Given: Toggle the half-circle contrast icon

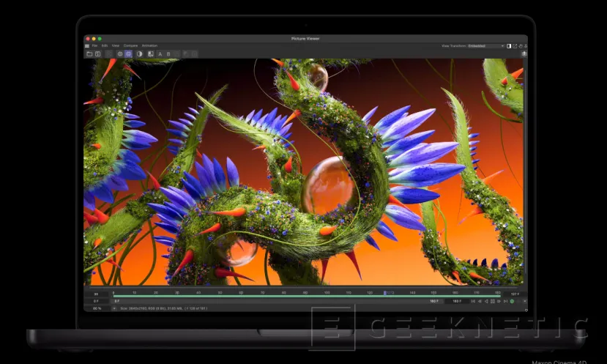Looking at the screenshot, I should pyautogui.click(x=139, y=53).
